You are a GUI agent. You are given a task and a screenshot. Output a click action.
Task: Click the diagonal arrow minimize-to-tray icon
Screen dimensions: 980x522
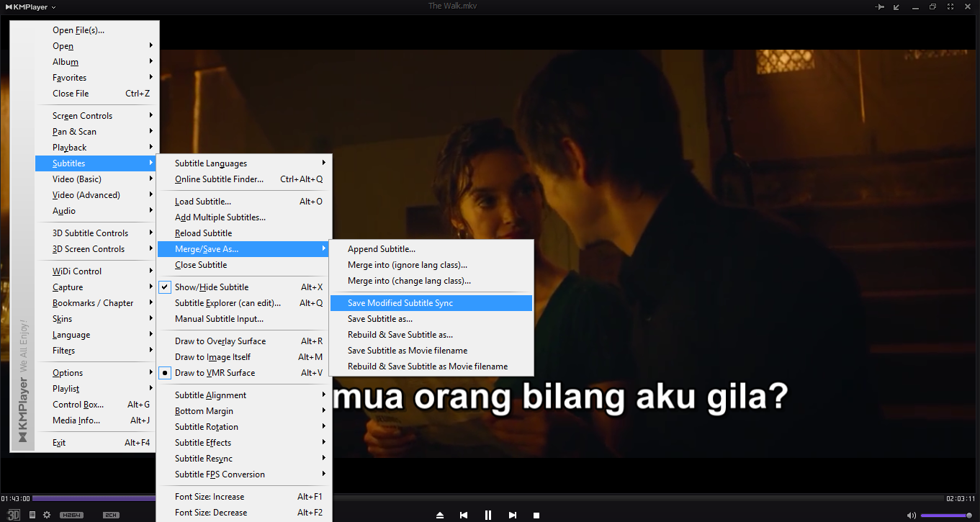pos(896,6)
